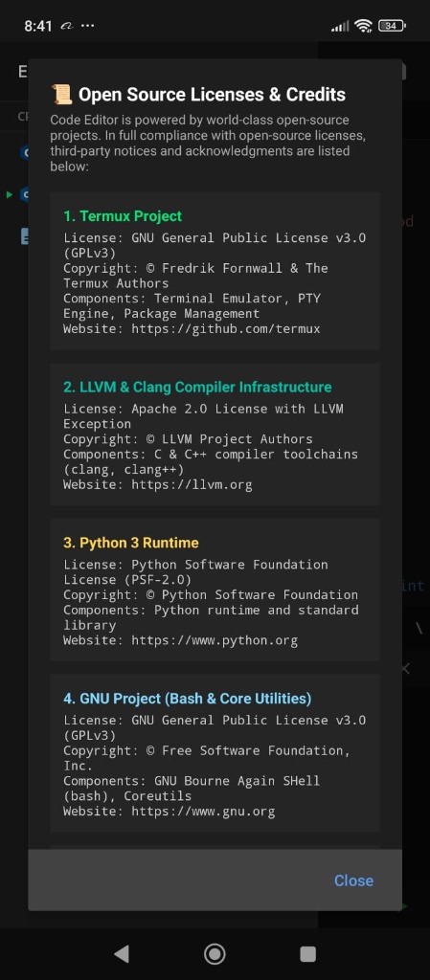Viewport: 430px width, 980px height.
Task: Tap '2. LLVM & Clang Compiler Infrastructure' heading
Action: (x=197, y=387)
